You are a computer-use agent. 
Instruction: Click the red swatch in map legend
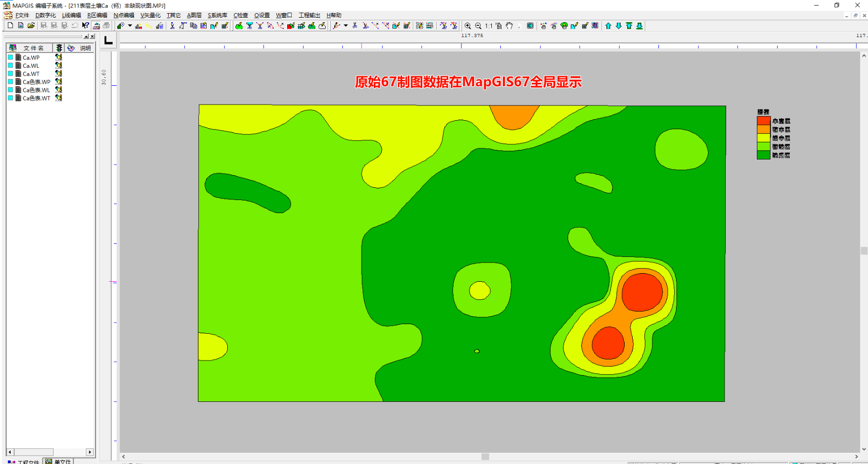[x=763, y=121]
